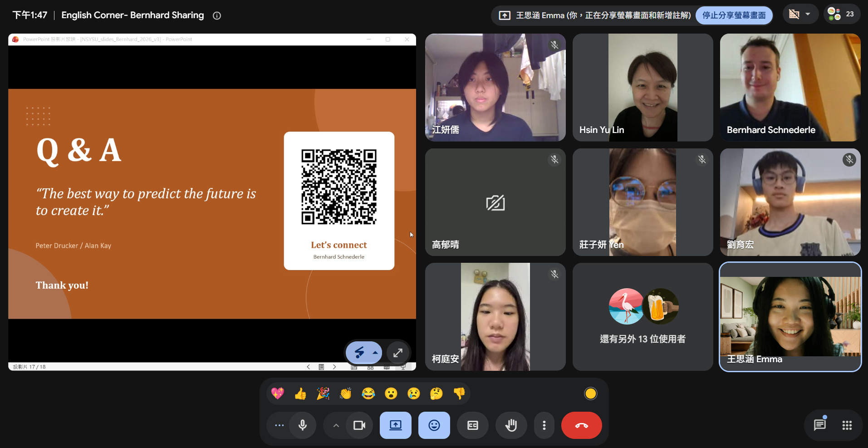This screenshot has height=448, width=868.
Task: Raise your hand
Action: 511,425
